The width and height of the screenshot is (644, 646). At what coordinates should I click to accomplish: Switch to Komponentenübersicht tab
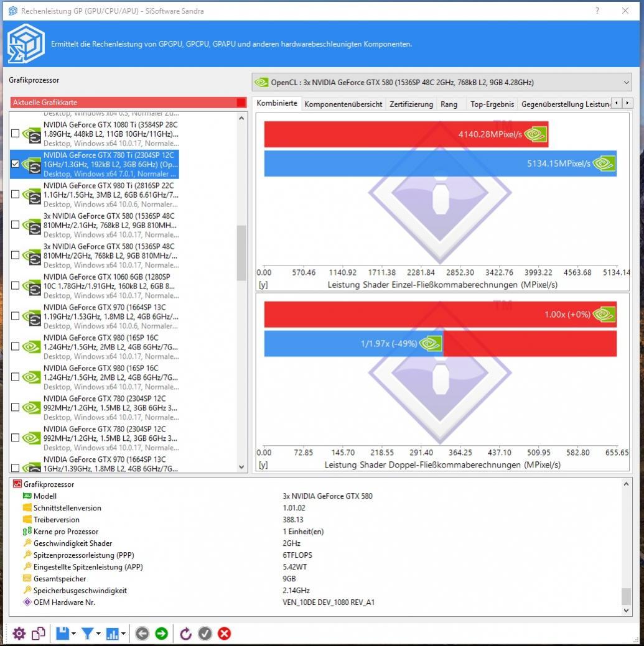[343, 104]
